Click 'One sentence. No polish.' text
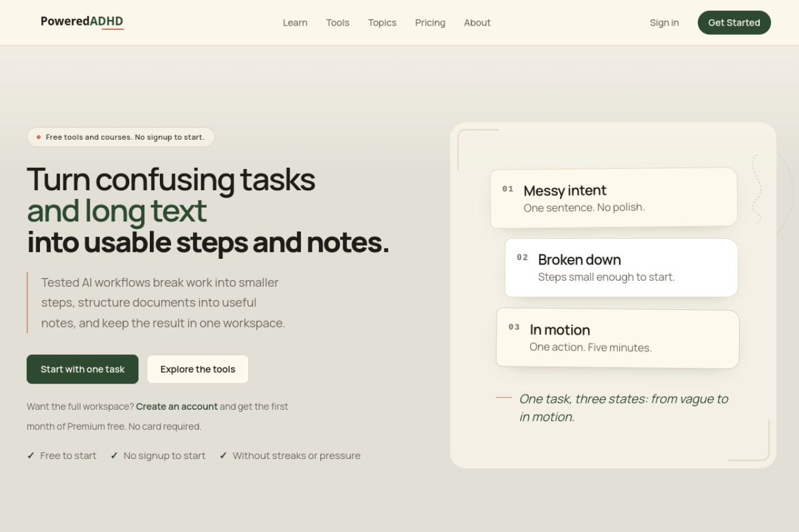Screen dimensions: 799x532 pos(584,208)
